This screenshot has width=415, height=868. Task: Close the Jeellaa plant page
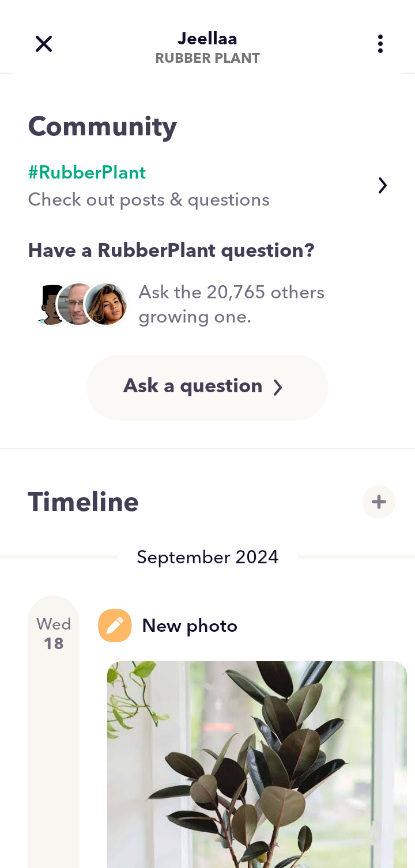tap(44, 44)
